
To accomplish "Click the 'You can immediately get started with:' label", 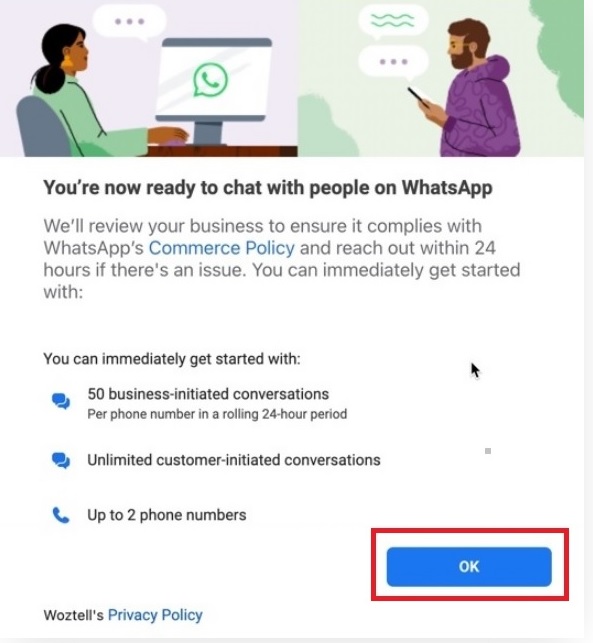I will click(x=172, y=359).
